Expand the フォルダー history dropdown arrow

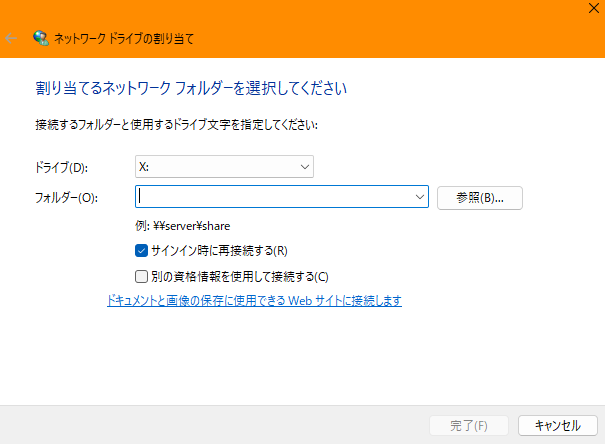pos(419,197)
